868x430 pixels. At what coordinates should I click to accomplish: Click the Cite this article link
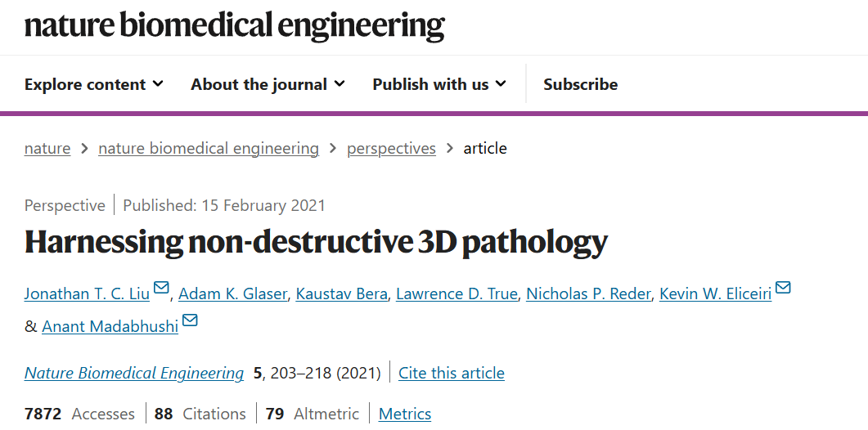[x=451, y=373]
